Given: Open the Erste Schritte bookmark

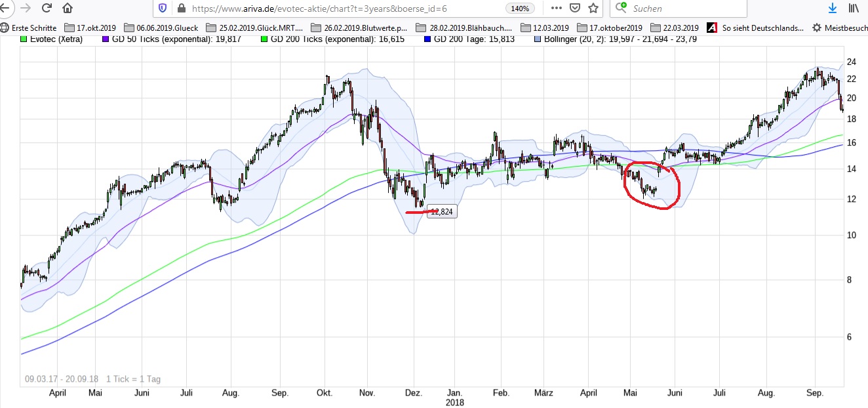Looking at the screenshot, I should (x=28, y=28).
